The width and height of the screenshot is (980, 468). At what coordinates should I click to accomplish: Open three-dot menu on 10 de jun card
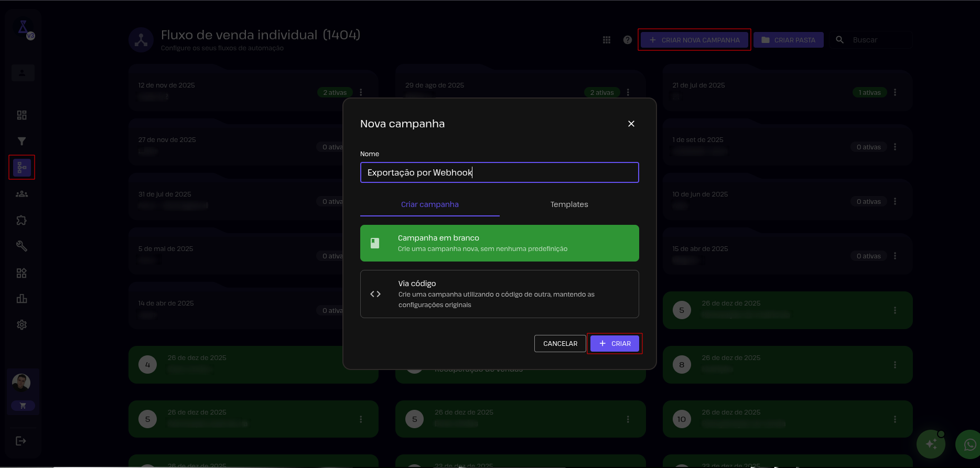pos(895,202)
